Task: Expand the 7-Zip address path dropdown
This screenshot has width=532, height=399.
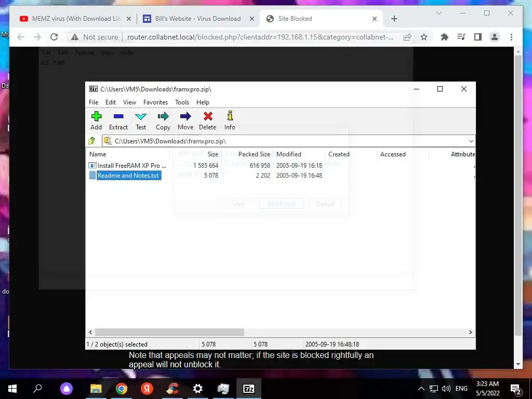Action: tap(471, 141)
